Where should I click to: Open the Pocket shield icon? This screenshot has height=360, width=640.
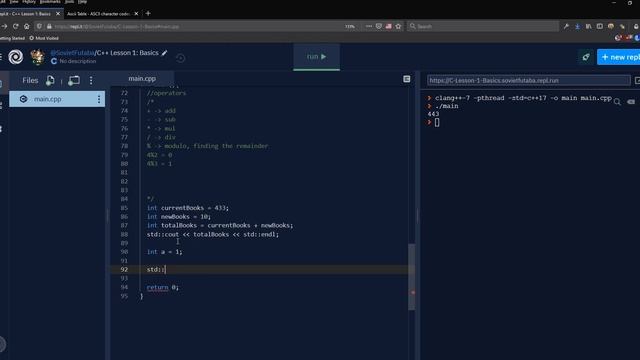tap(379, 26)
